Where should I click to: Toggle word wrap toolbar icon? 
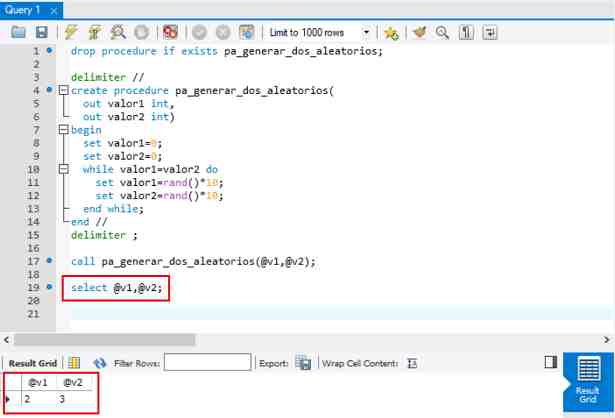[490, 32]
